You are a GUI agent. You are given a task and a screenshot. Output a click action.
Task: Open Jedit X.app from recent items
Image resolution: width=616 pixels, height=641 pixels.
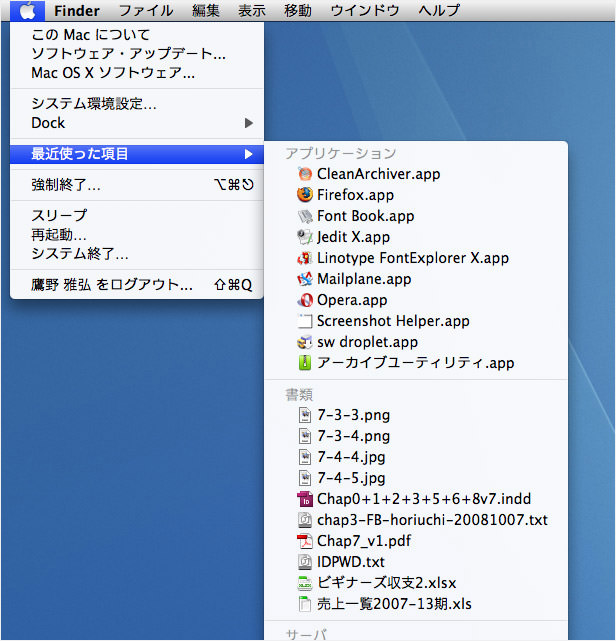416,237
